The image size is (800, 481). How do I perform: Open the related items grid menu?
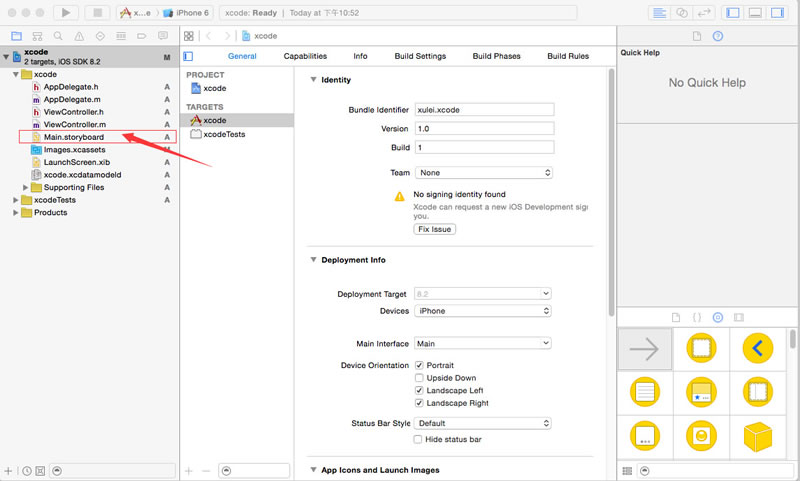[189, 36]
